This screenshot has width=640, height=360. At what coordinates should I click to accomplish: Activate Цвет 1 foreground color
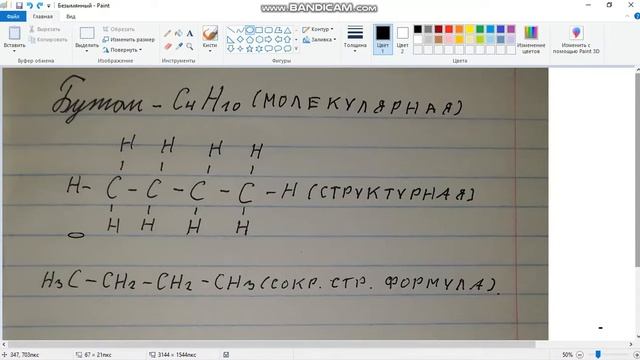click(x=382, y=40)
